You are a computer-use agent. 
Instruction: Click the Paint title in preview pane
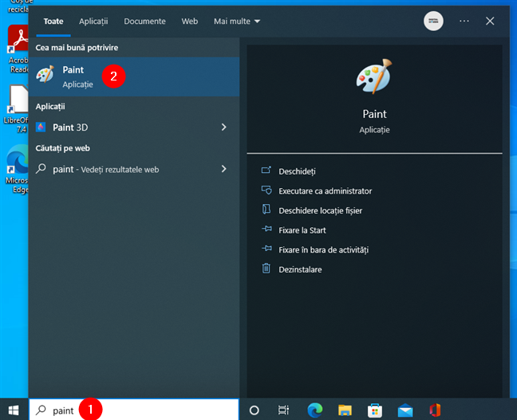pos(374,114)
